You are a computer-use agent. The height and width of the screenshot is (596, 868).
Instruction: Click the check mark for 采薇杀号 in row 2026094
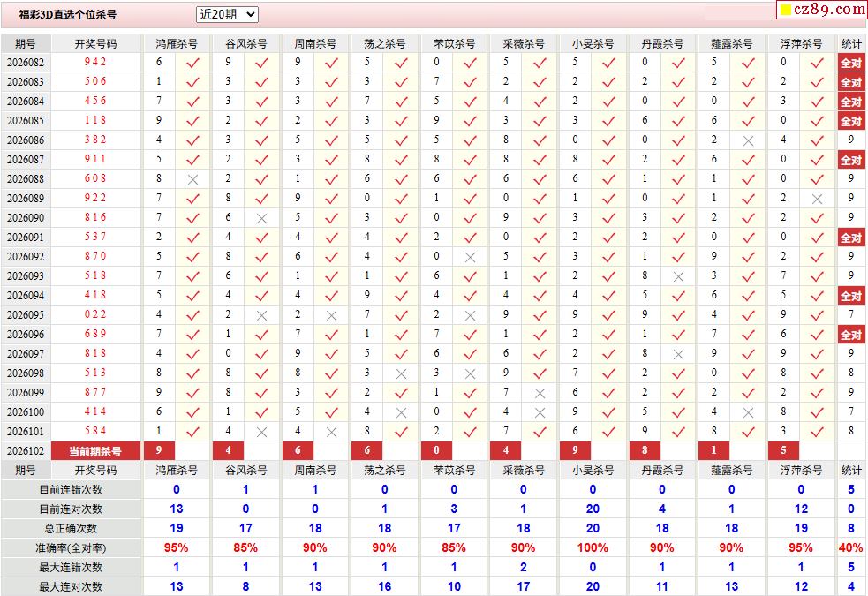tap(540, 296)
